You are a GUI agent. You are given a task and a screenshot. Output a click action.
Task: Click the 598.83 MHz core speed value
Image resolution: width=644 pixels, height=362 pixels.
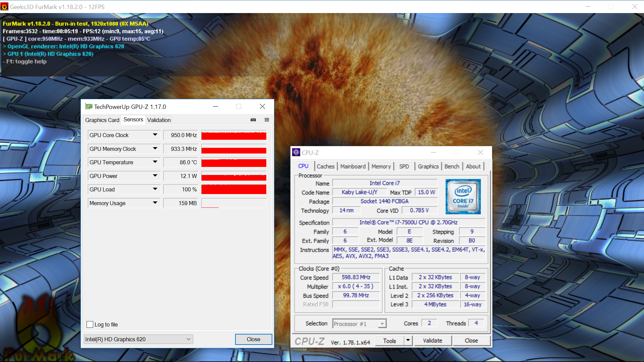click(x=356, y=277)
